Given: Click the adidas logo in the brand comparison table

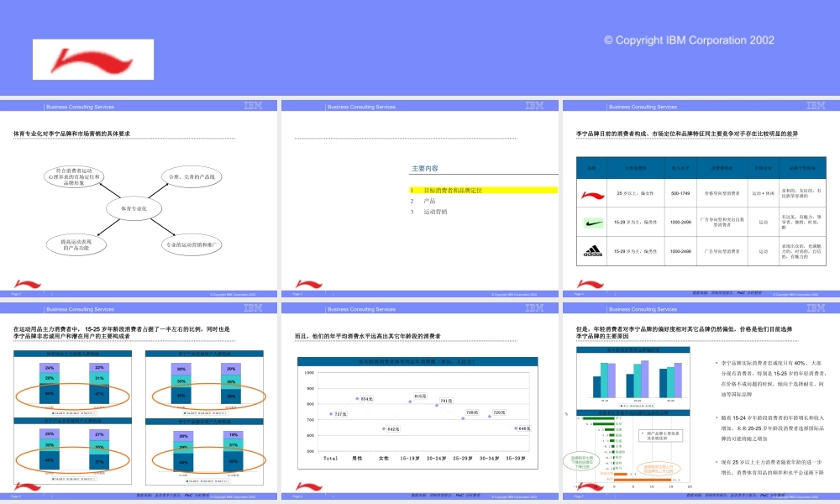Looking at the screenshot, I should (592, 251).
